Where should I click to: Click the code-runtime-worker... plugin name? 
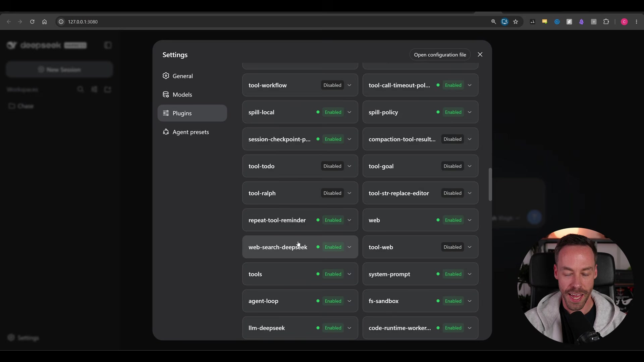point(400,328)
